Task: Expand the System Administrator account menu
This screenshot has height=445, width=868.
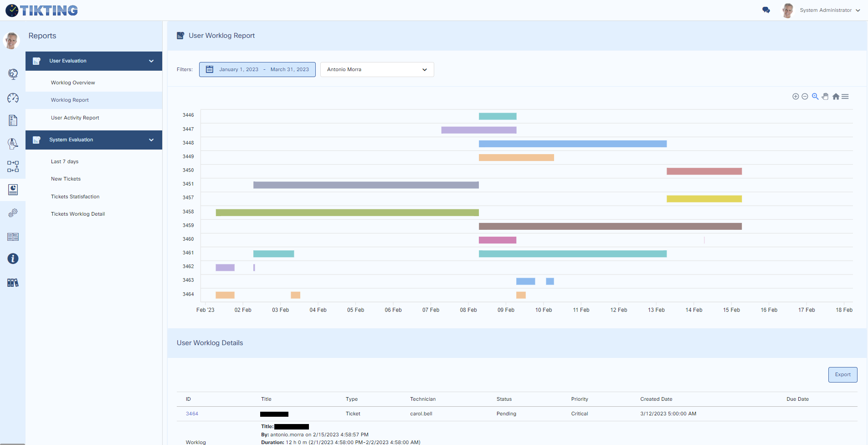Action: click(829, 10)
